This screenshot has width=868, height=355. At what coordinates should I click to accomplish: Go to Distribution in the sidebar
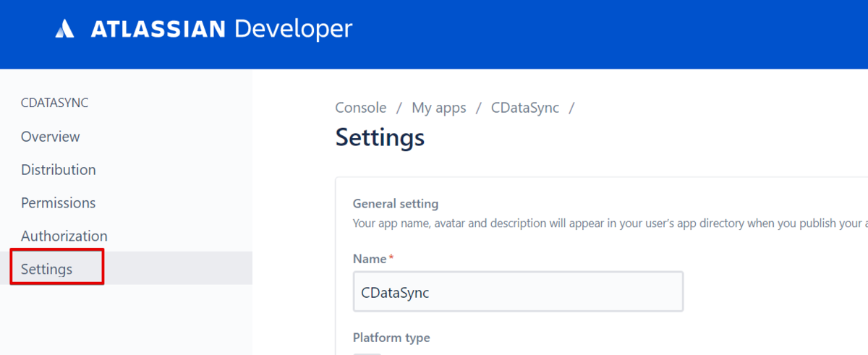click(x=59, y=170)
